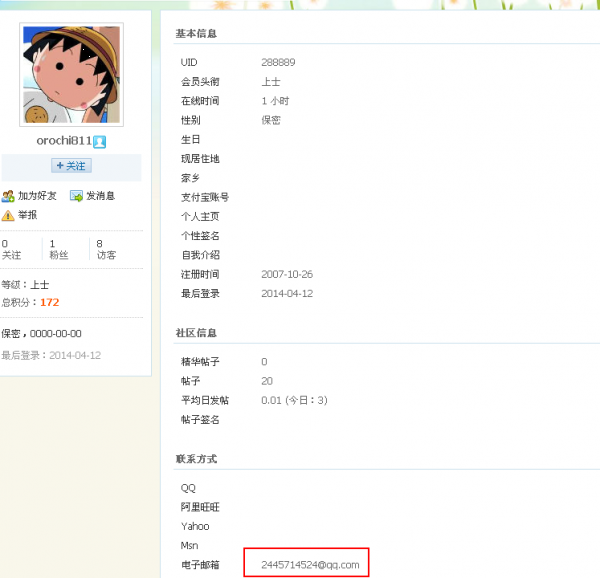This screenshot has height=578, width=600.
Task: Click the 帖子 count value 20
Action: 267,381
